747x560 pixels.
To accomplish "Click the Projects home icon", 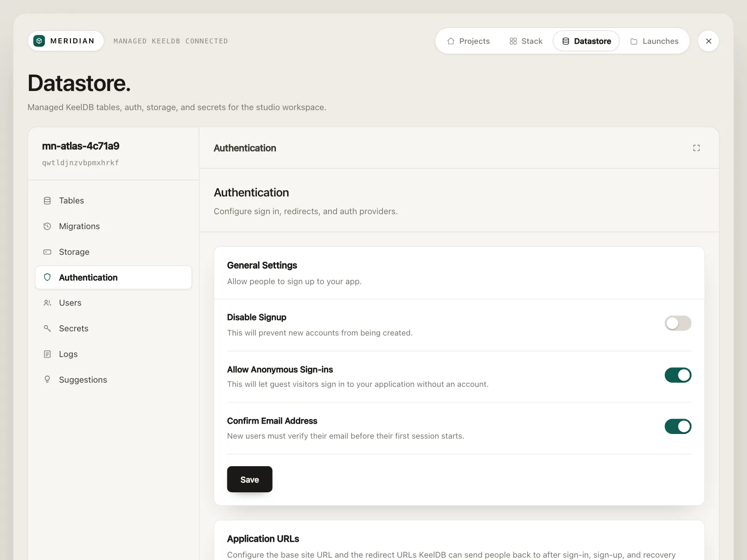I will click(x=451, y=41).
